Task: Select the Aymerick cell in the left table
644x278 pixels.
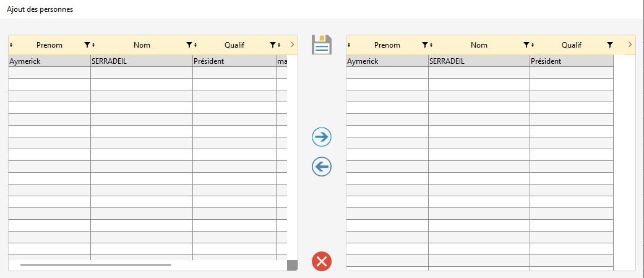Action: 49,61
